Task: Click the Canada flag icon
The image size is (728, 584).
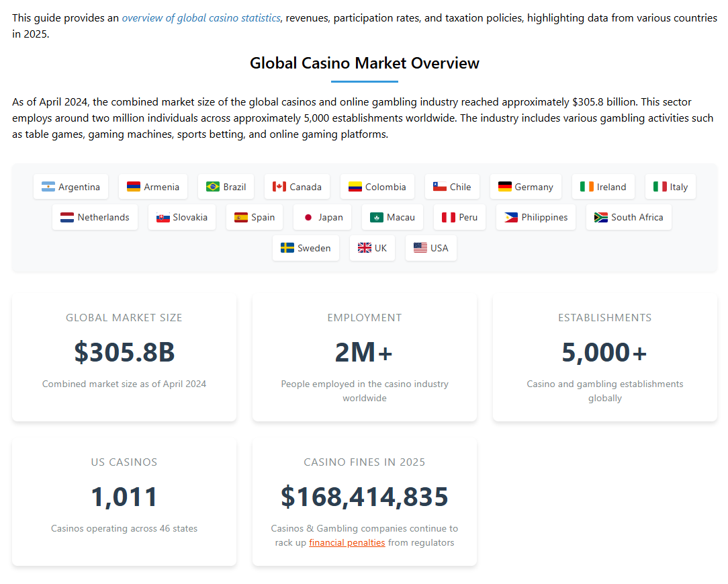Action: (279, 187)
